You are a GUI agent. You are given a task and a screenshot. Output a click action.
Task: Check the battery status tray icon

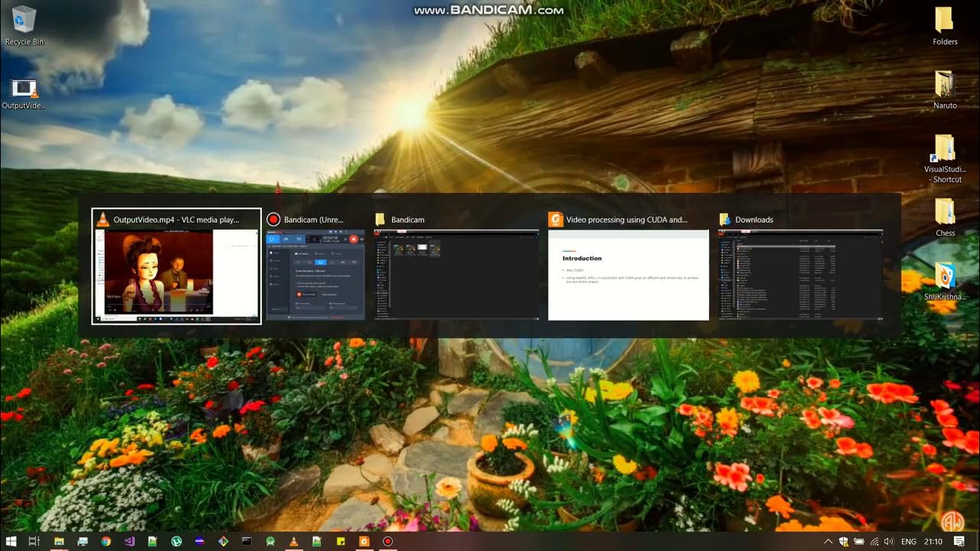click(859, 541)
